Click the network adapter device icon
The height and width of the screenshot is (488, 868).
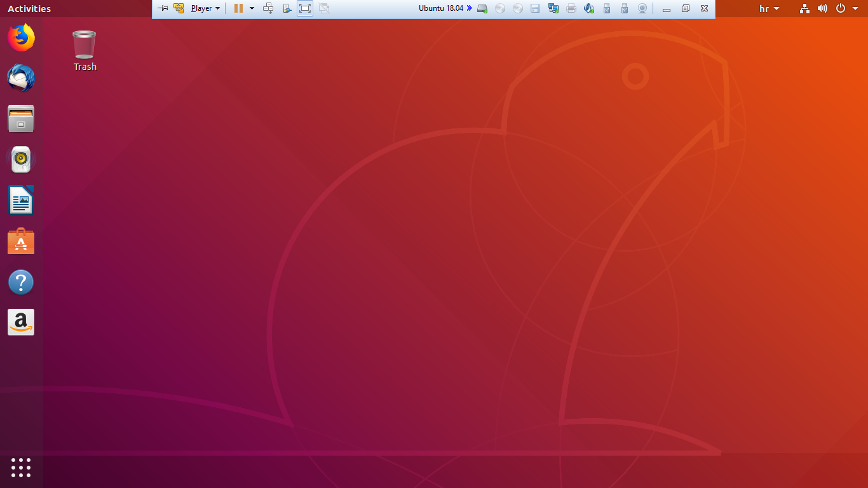553,9
